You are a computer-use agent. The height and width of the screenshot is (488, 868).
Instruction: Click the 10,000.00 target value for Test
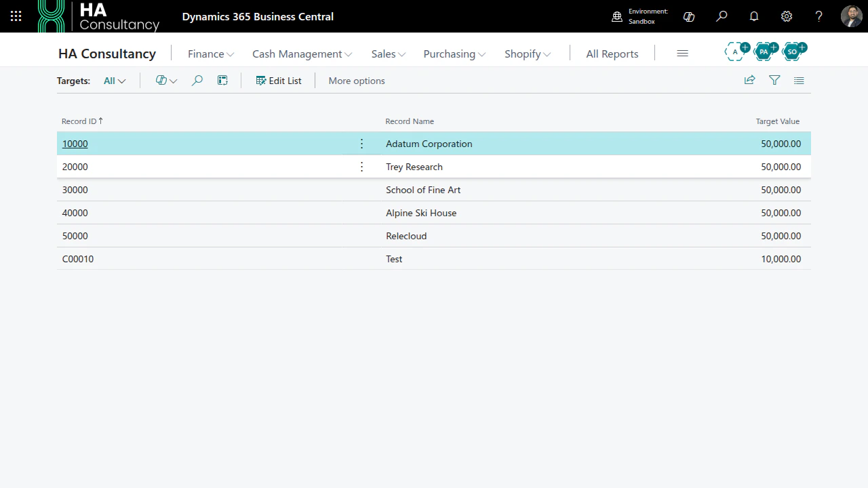coord(781,259)
